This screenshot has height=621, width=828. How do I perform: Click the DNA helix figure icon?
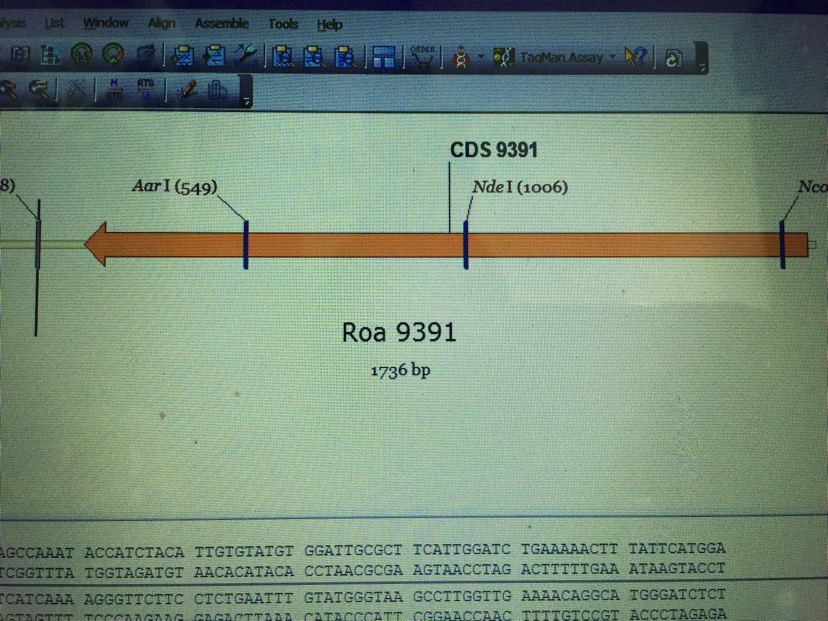click(x=462, y=57)
